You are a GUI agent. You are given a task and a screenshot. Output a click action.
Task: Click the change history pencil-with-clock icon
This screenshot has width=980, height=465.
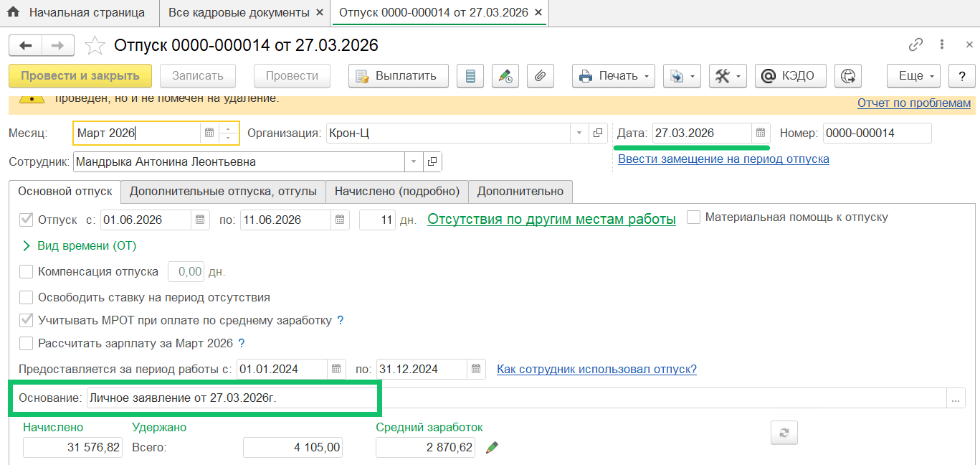click(505, 75)
